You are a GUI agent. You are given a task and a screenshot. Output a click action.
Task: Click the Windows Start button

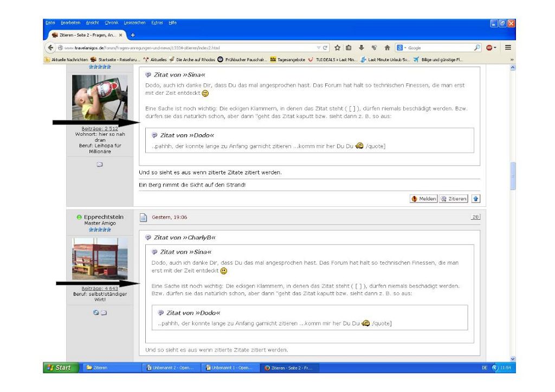click(57, 368)
